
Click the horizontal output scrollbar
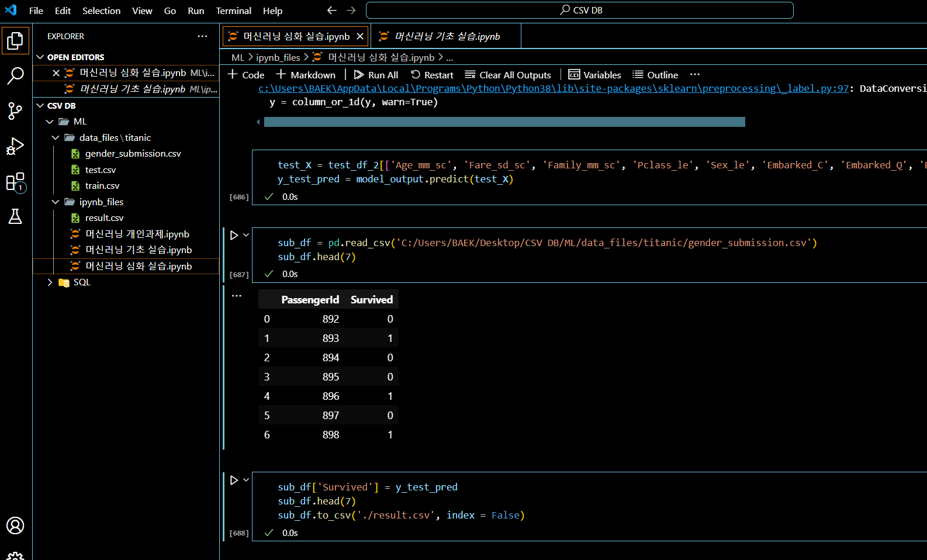(x=504, y=122)
